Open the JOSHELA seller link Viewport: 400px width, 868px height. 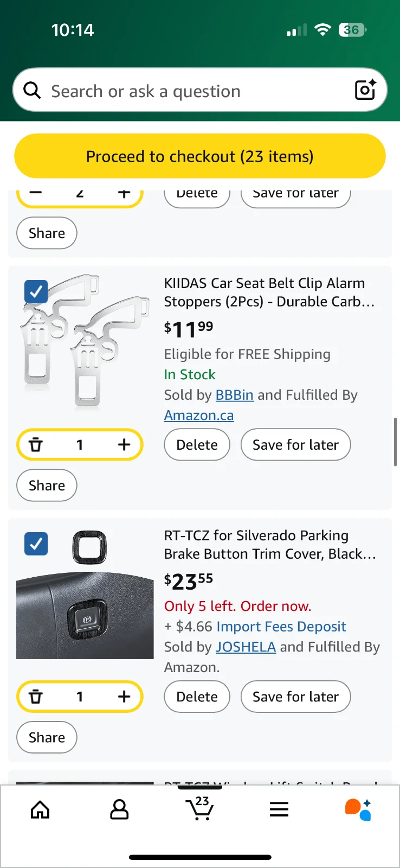coord(246,647)
